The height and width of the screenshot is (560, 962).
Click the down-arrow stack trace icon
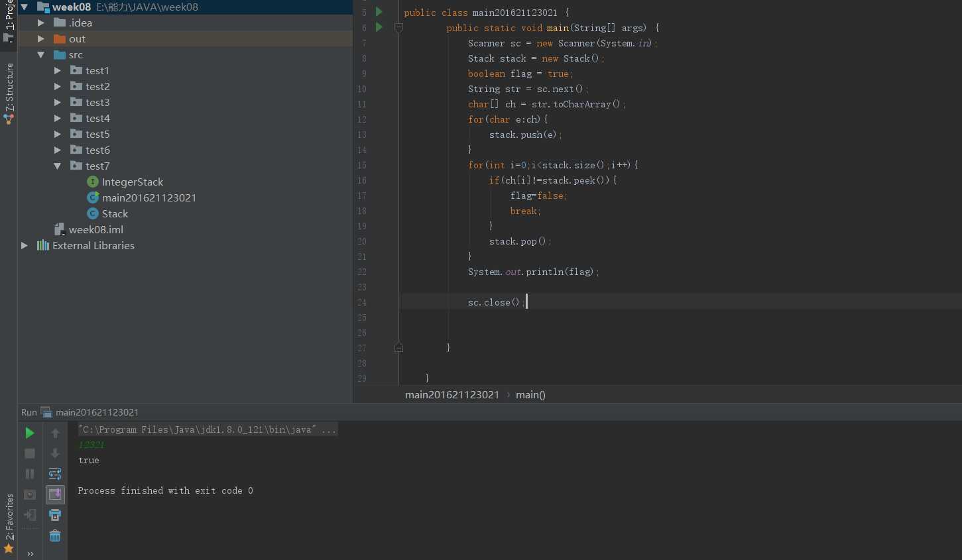(55, 453)
